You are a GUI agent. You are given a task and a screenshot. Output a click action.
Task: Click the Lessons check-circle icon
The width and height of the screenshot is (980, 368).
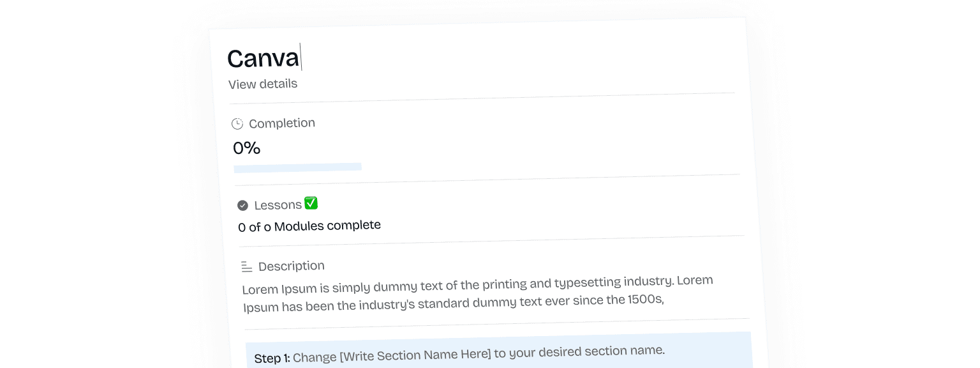[242, 206]
